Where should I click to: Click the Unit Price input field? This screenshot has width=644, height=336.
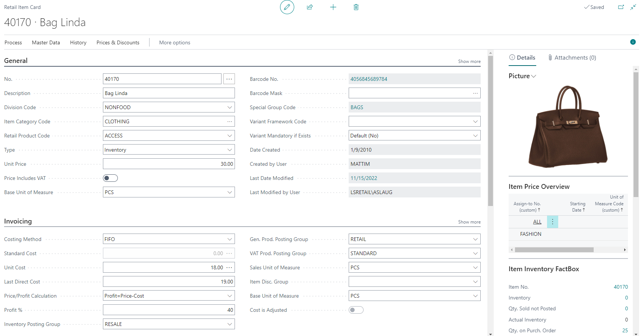click(169, 164)
